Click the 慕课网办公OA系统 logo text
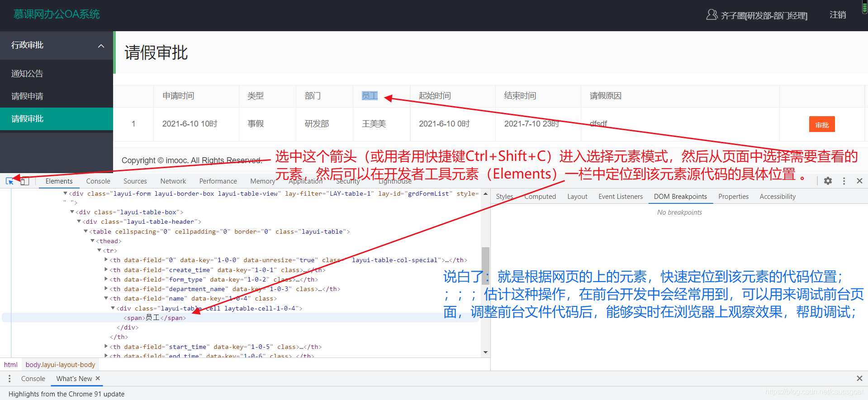Viewport: 868px width, 400px height. [57, 14]
